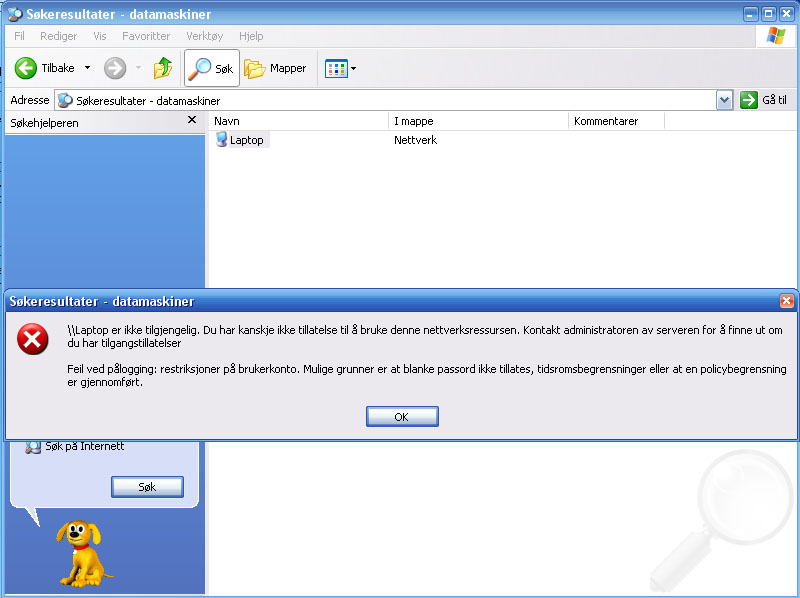Toggle the Søk search toolbar button

coord(212,68)
